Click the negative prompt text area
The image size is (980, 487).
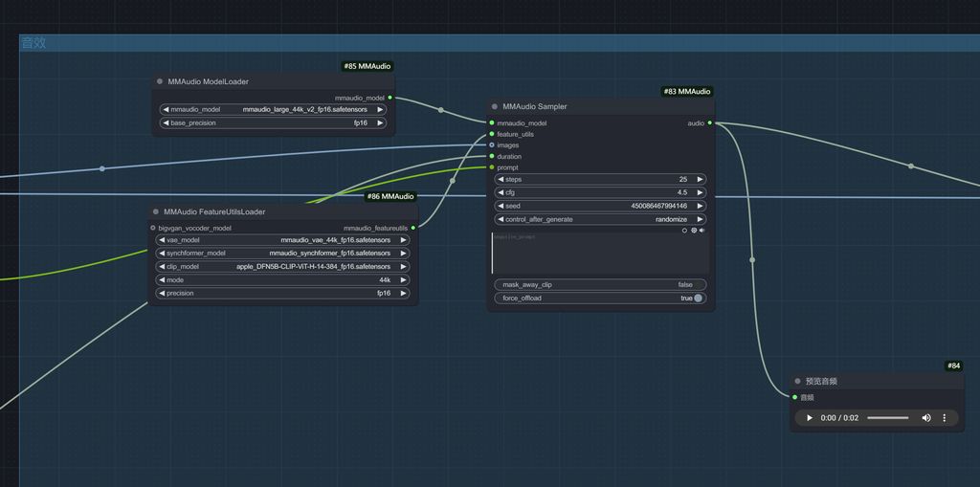point(600,254)
